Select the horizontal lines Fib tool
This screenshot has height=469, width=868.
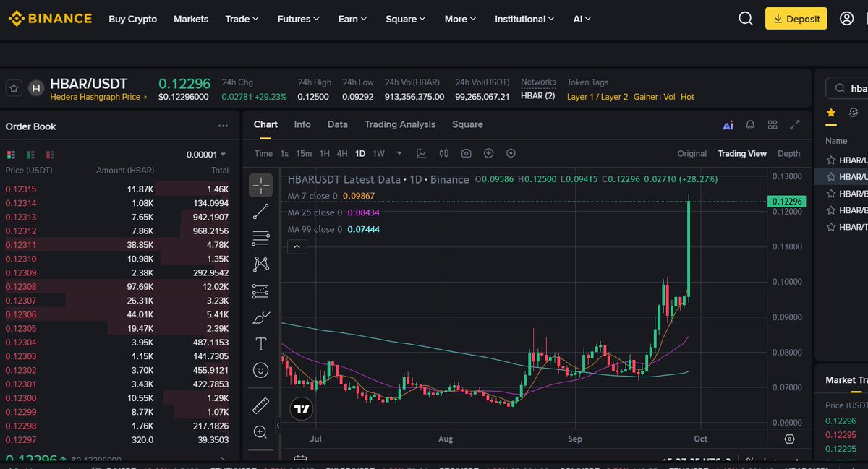261,238
